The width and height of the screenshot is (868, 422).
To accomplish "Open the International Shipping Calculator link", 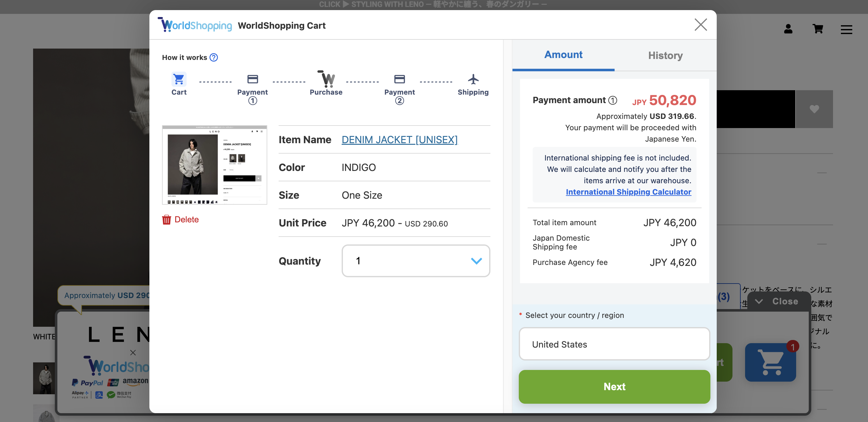I will (x=628, y=192).
